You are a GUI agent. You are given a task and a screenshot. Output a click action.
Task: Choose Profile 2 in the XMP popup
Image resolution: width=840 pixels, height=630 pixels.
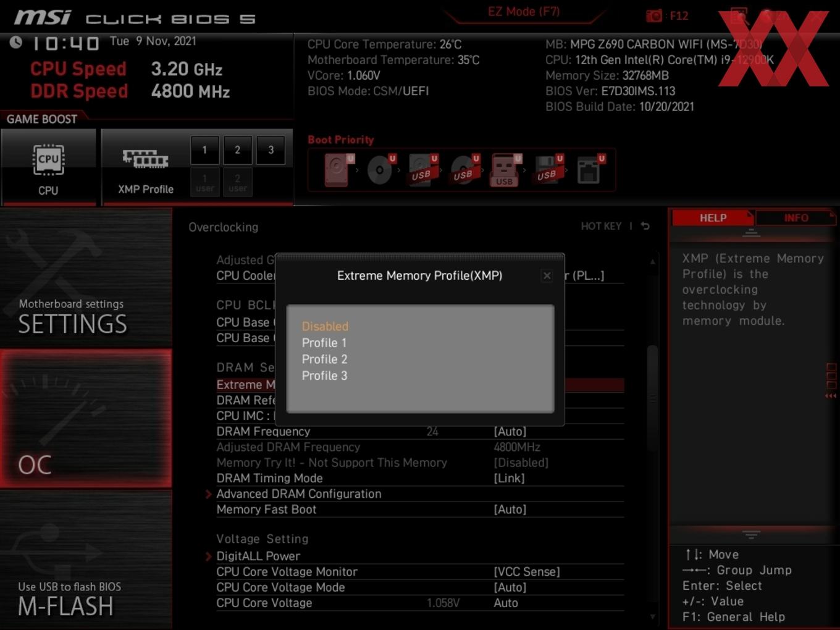(324, 359)
